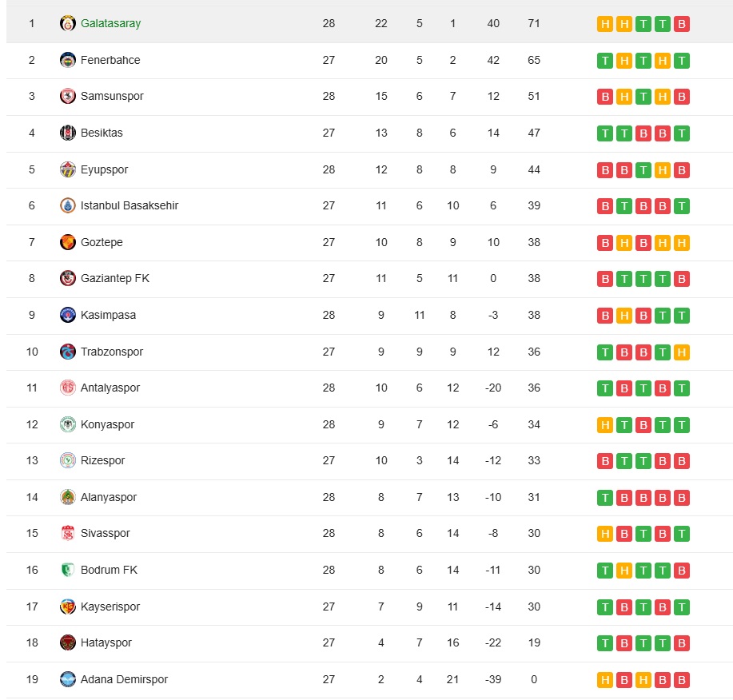Click the Fenerbahce club crest icon
This screenshot has width=733, height=700.
pos(68,60)
